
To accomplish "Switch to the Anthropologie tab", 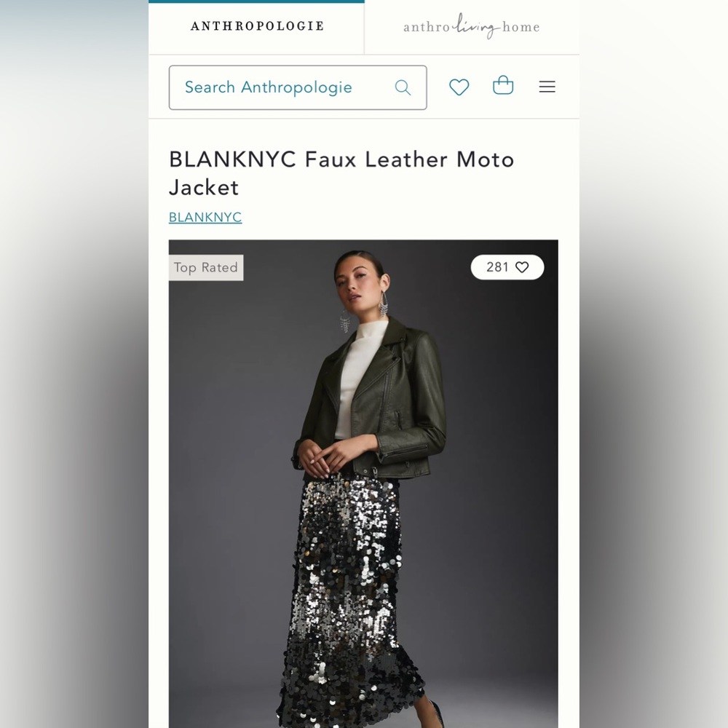I will (256, 28).
